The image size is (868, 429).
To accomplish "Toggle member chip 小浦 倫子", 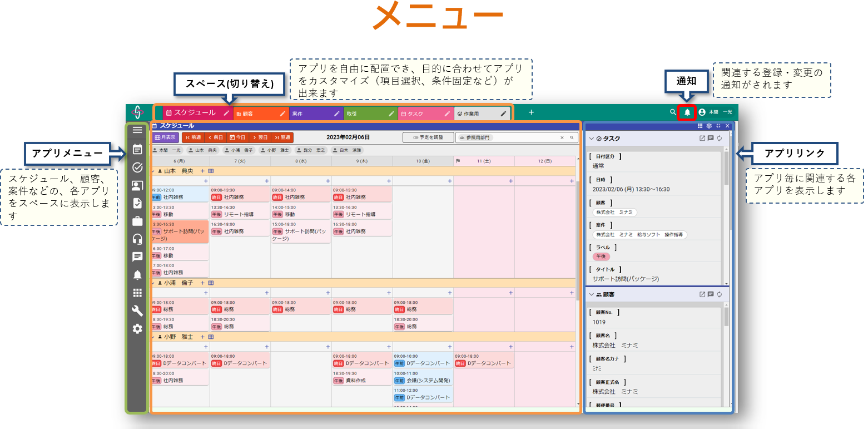I will 239,150.
